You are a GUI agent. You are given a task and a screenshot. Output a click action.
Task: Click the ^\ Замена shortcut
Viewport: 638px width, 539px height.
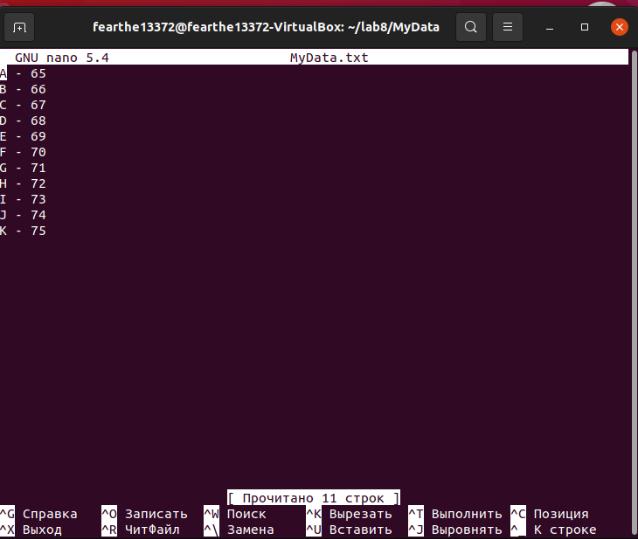click(x=239, y=530)
